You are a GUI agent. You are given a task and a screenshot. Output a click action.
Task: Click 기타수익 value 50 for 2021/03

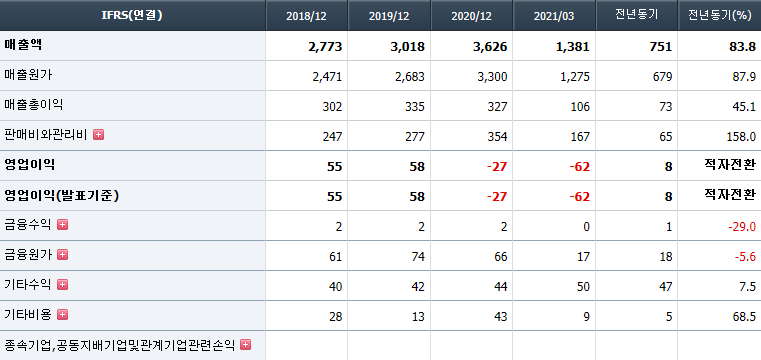point(583,287)
